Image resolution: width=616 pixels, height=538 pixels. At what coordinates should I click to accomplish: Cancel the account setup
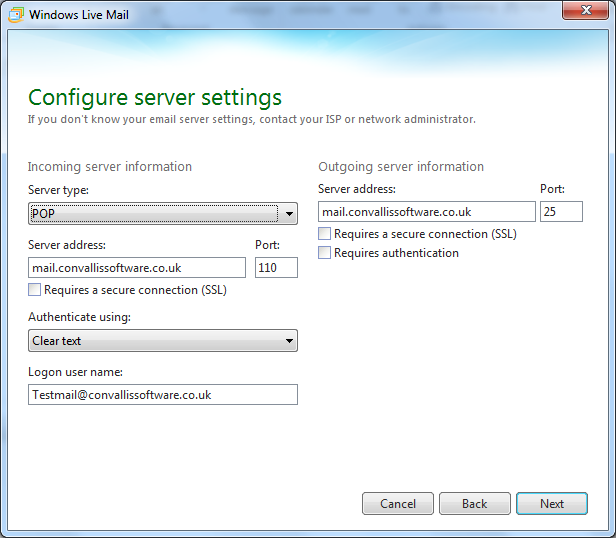point(398,503)
